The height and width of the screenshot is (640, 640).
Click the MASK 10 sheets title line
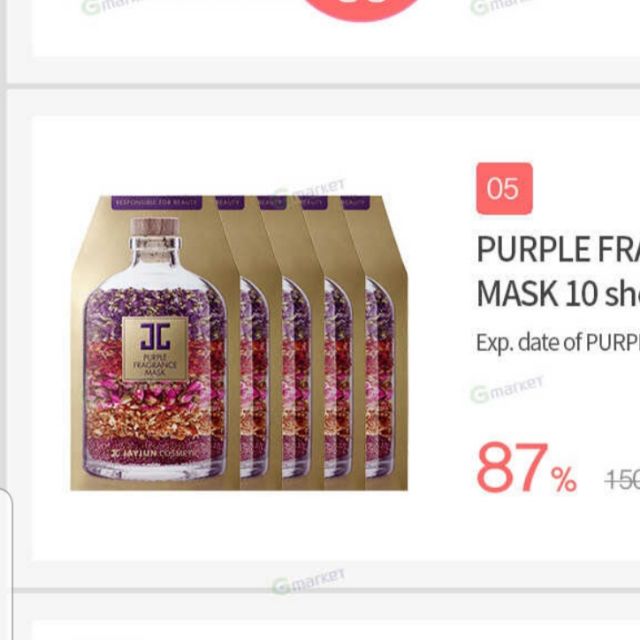click(x=558, y=293)
